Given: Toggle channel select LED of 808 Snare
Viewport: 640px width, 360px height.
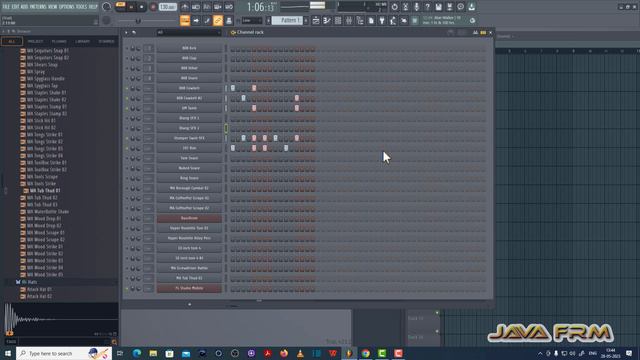Looking at the screenshot, I should (226, 78).
